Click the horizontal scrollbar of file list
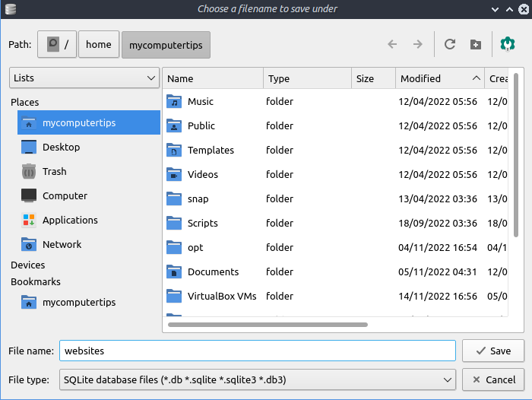Viewport: 532px width, 400px height. click(x=268, y=325)
